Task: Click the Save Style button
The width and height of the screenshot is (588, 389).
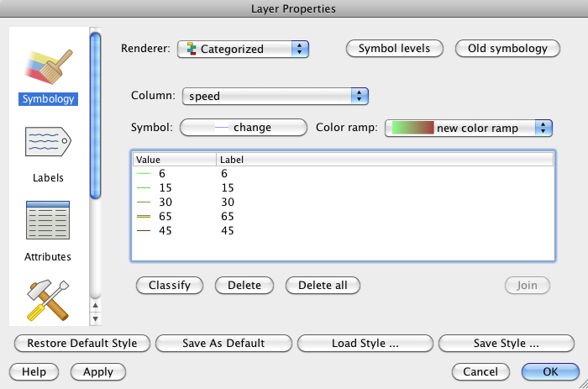Action: click(x=507, y=344)
